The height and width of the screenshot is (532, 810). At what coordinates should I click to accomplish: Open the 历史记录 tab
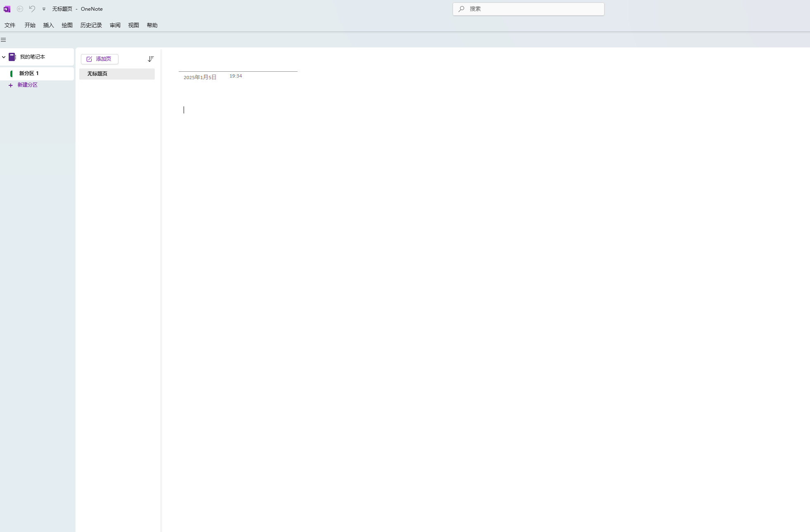click(x=91, y=25)
